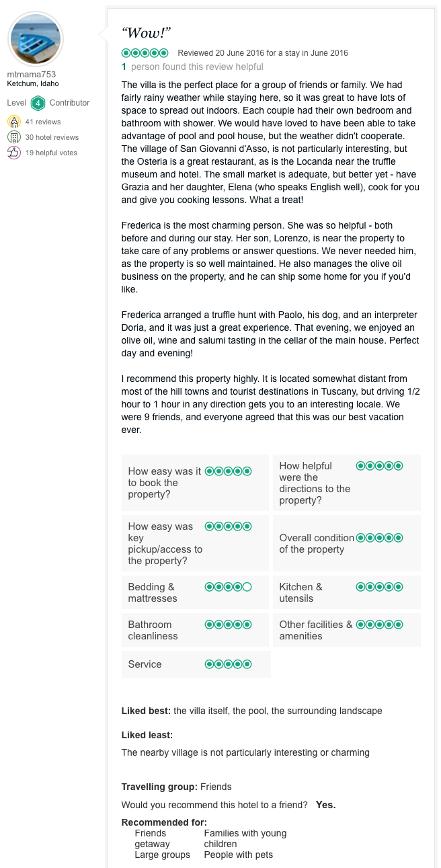Click the Bedding & mattresses four-bubble rating
Screen dimensions: 441x868
[x=228, y=587]
